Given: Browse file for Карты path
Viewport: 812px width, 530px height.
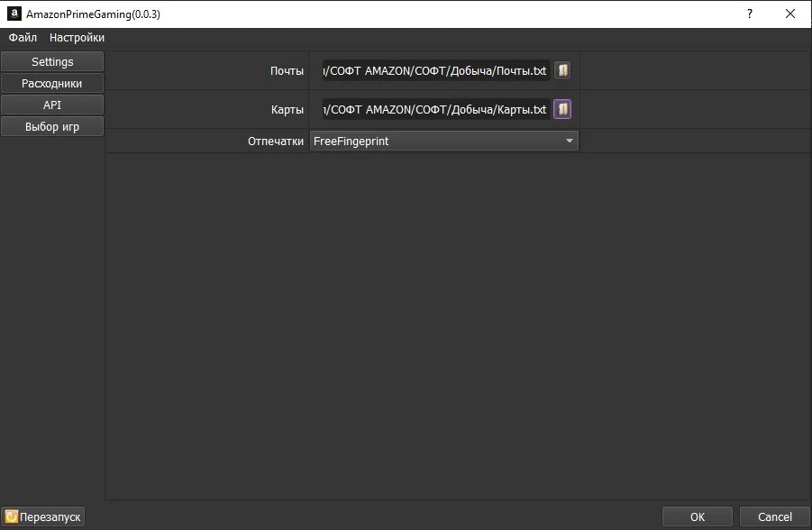Looking at the screenshot, I should [x=562, y=109].
